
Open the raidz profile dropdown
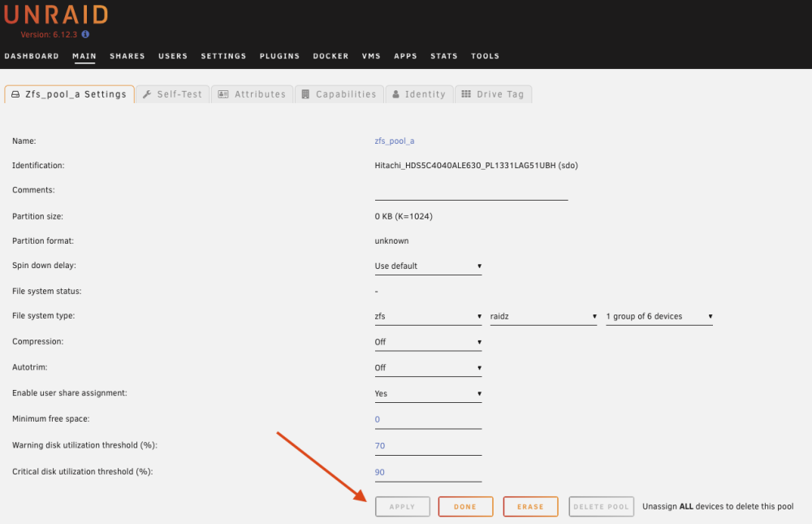[544, 316]
